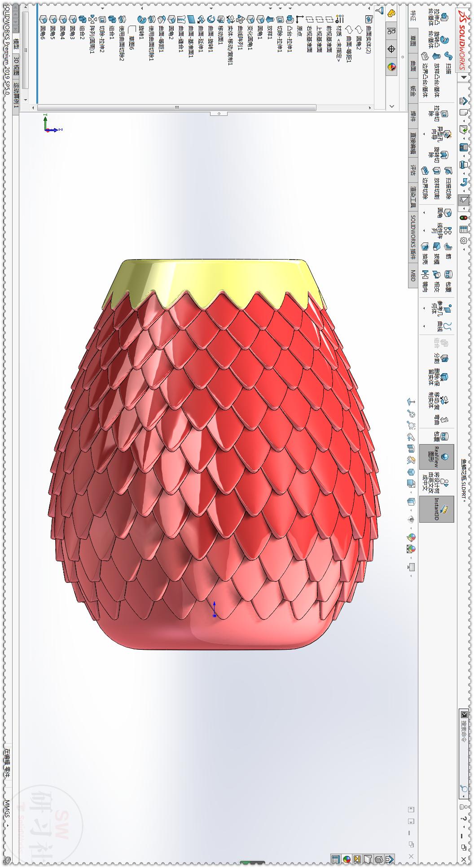474x868 pixels.
Task: Switch to the 曲面 surfaces tab
Action: (x=413, y=66)
